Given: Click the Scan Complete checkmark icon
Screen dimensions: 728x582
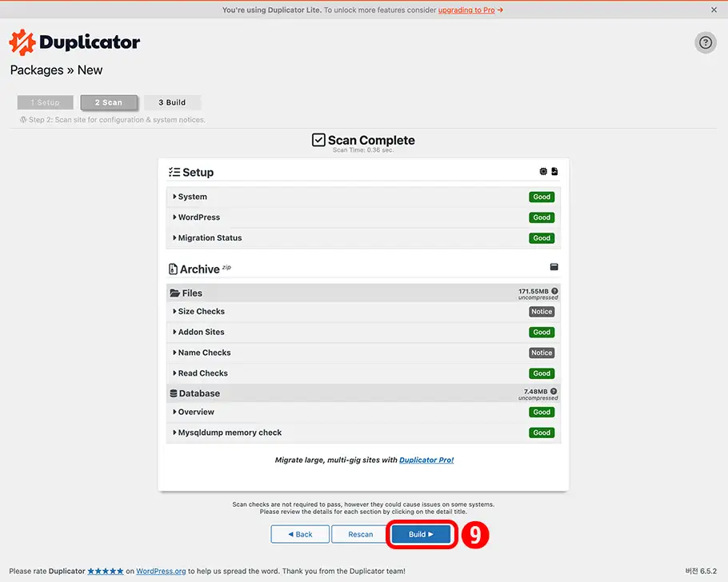Looking at the screenshot, I should coord(318,140).
